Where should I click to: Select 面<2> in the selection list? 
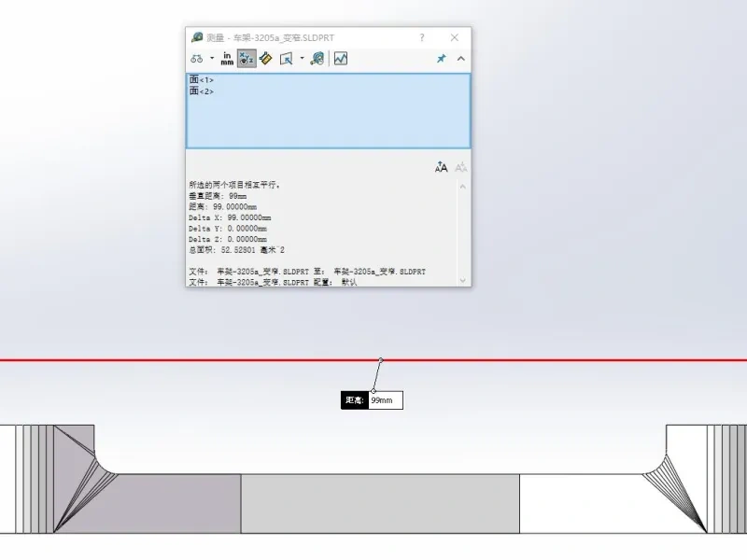coord(202,91)
